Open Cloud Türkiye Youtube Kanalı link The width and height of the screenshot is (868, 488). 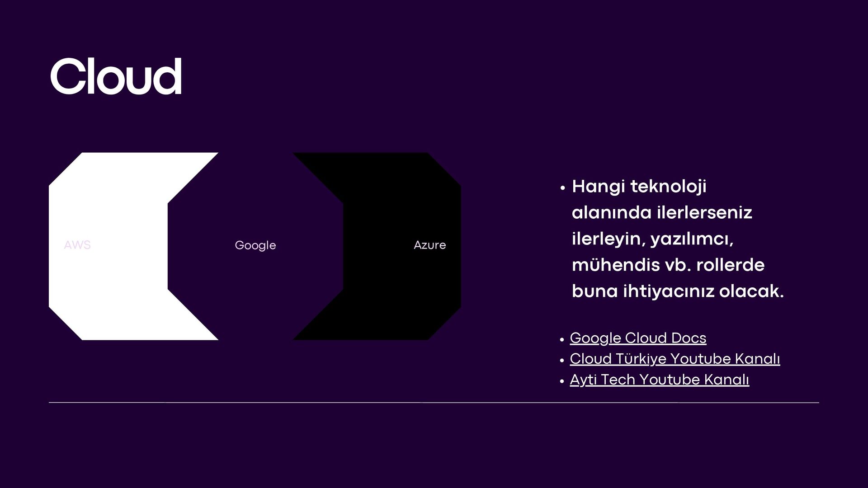tap(675, 359)
